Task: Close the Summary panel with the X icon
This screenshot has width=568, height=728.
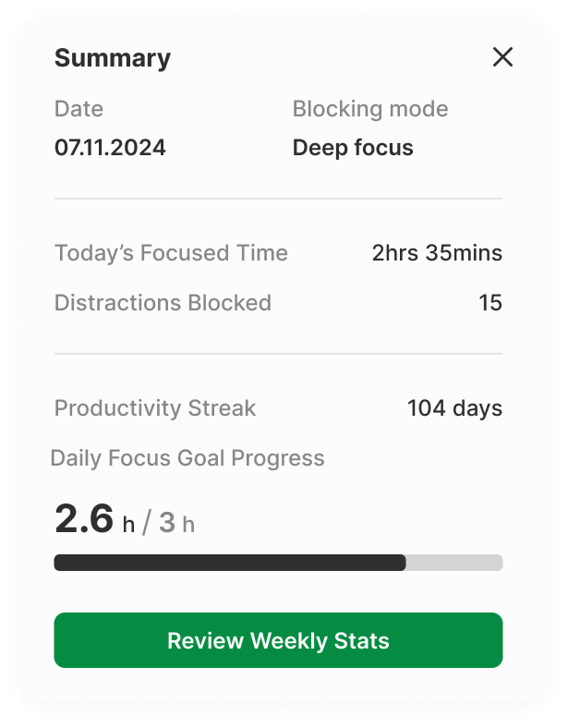Action: coord(502,57)
